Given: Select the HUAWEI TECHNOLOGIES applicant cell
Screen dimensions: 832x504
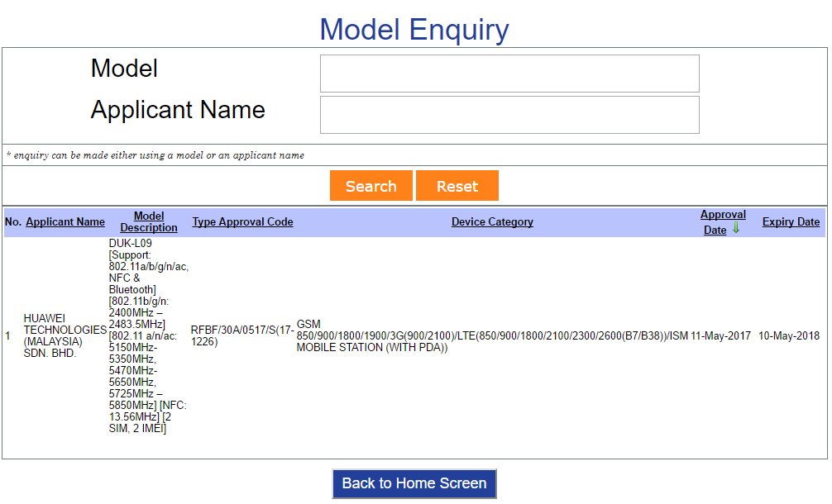Looking at the screenshot, I should click(x=63, y=335).
